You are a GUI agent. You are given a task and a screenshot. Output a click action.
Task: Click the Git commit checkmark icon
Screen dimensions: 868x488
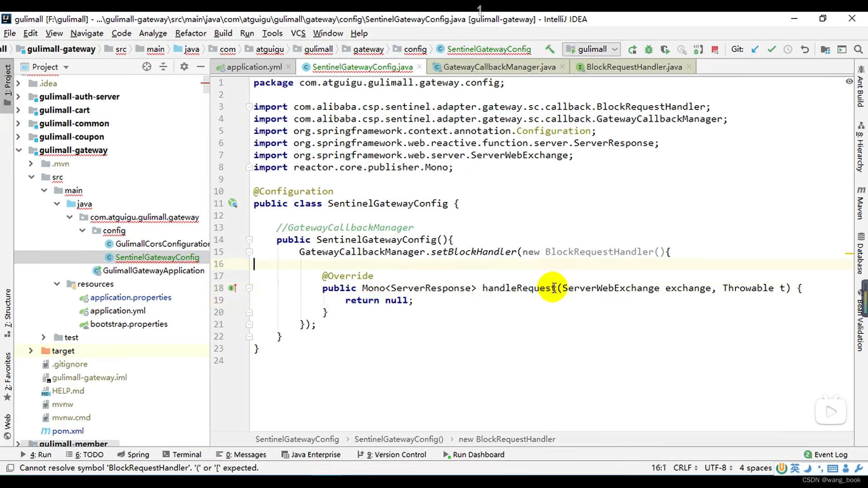771,49
